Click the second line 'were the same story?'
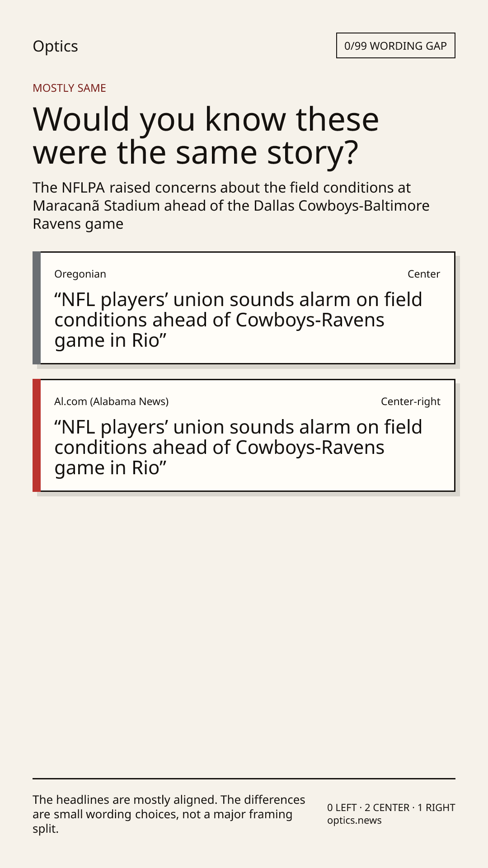 point(196,152)
